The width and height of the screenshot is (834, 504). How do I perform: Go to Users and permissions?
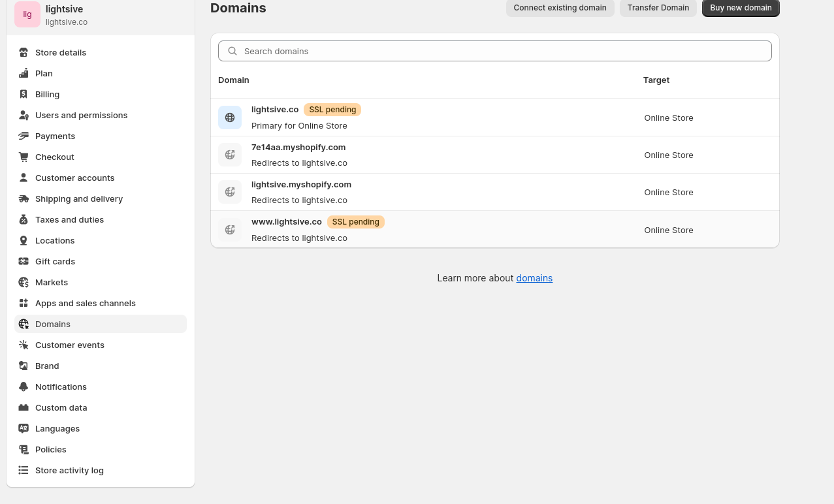click(81, 115)
